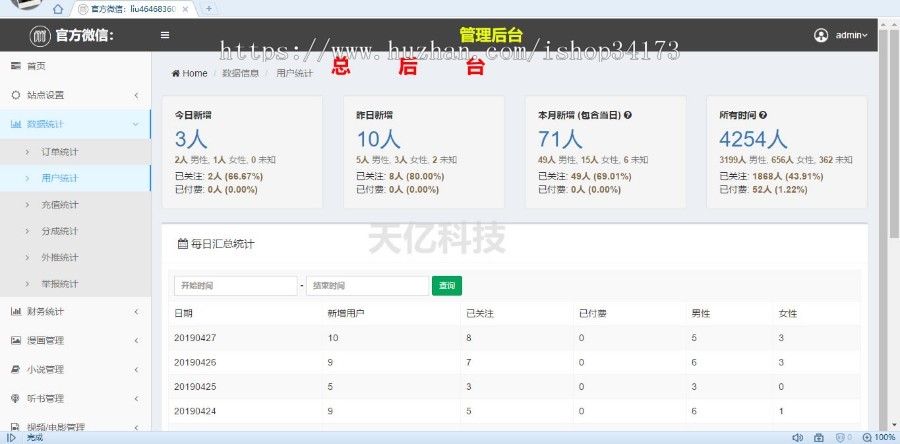This screenshot has width=900, height=444.
Task: Click the 听书管理 icon
Action: pyautogui.click(x=16, y=398)
